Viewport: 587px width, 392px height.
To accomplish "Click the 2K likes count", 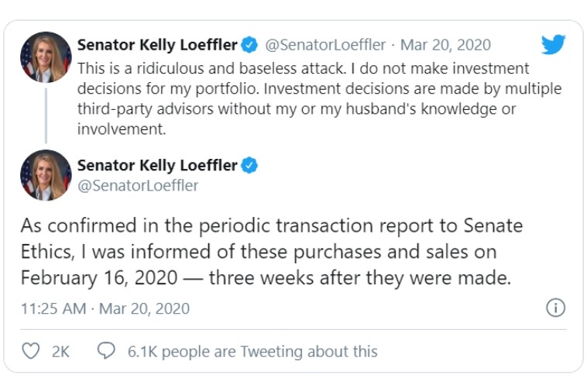I will [x=60, y=352].
